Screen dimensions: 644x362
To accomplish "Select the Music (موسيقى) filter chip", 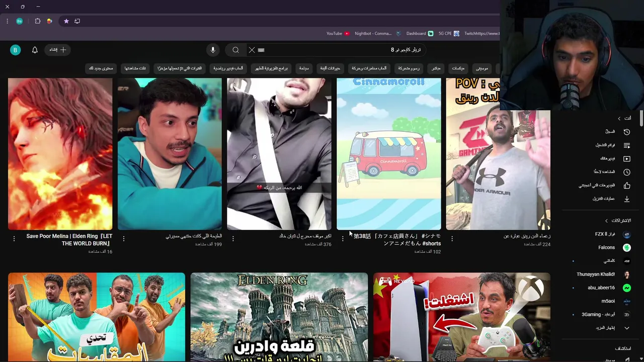I will (481, 68).
